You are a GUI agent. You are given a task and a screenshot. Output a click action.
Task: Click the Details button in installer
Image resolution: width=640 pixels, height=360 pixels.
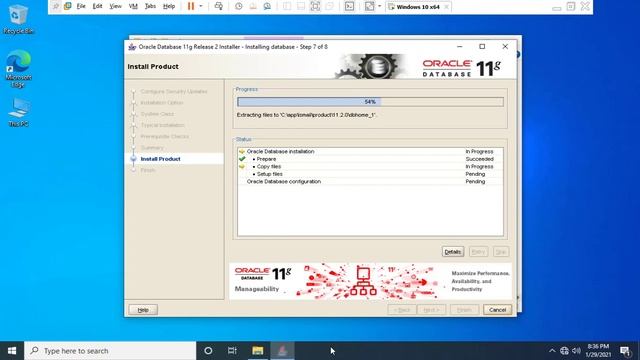click(453, 252)
